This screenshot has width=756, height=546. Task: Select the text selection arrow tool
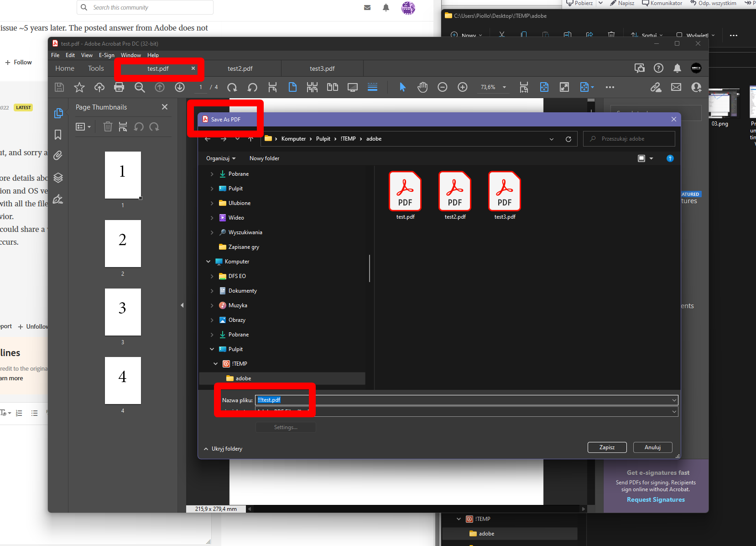(x=403, y=87)
